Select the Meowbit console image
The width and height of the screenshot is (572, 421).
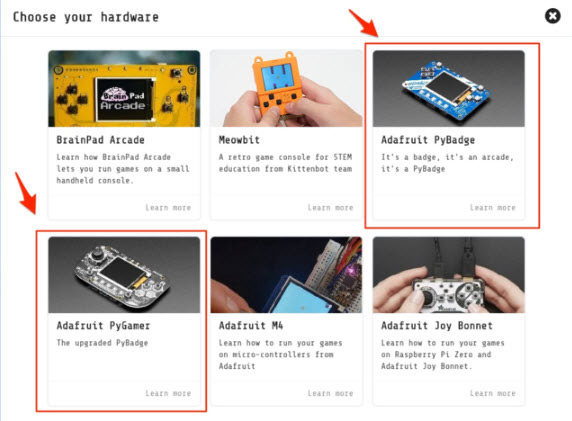pyautogui.click(x=286, y=89)
